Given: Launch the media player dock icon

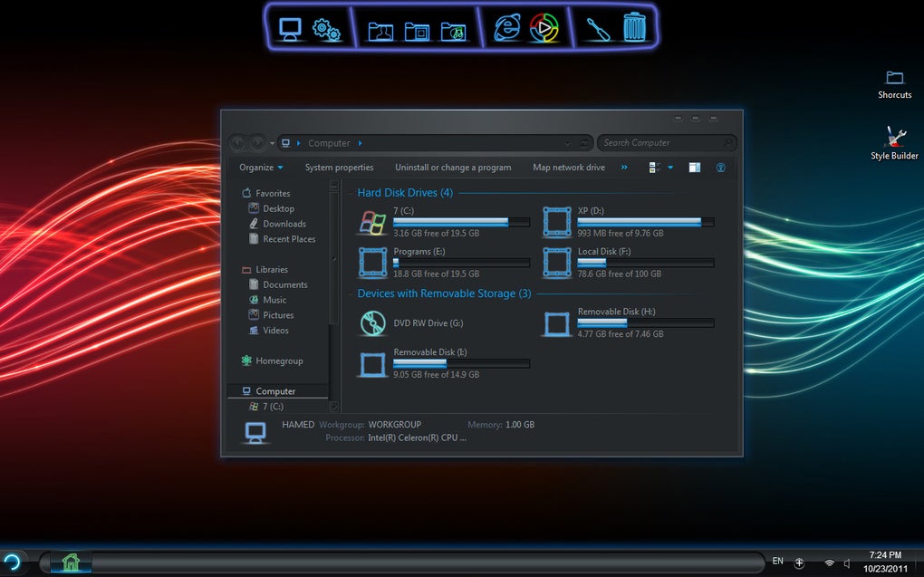Looking at the screenshot, I should [x=543, y=29].
